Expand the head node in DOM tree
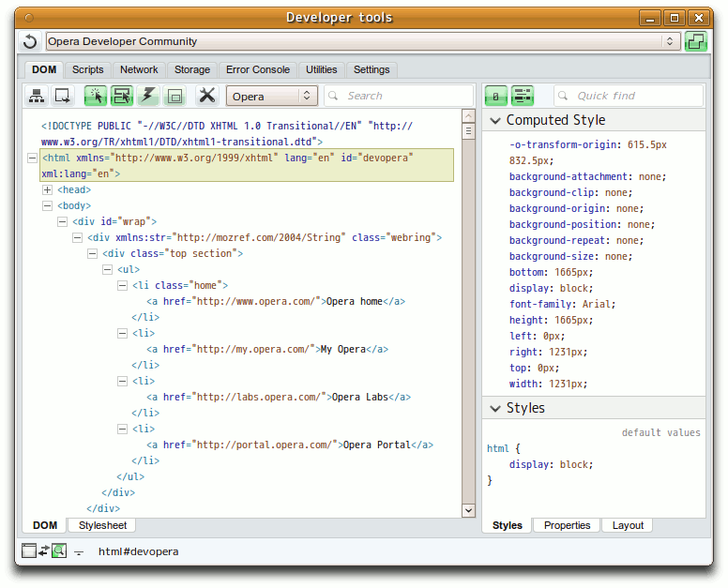728x588 pixels. [x=47, y=189]
